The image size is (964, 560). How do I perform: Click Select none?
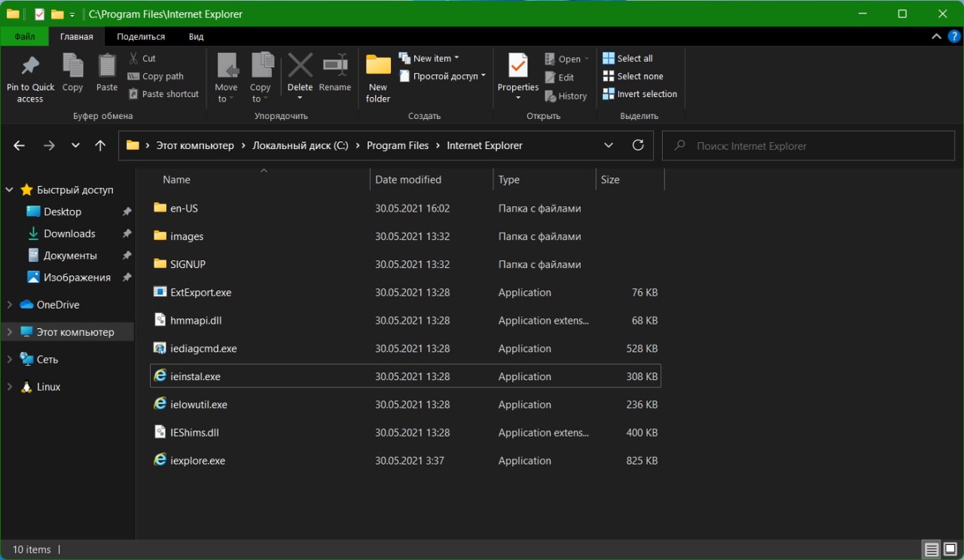coord(633,76)
